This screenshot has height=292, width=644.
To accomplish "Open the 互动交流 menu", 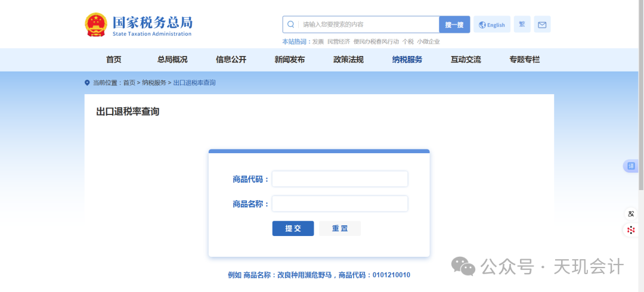I will tap(466, 60).
